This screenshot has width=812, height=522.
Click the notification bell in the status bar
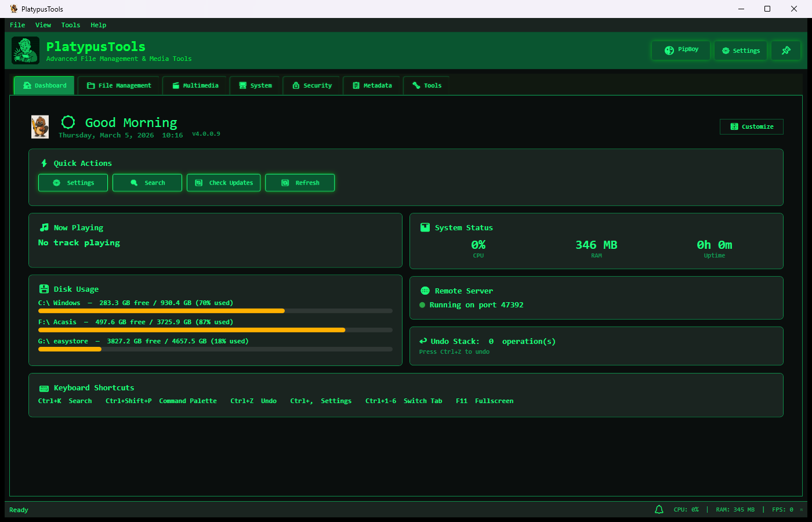point(659,509)
